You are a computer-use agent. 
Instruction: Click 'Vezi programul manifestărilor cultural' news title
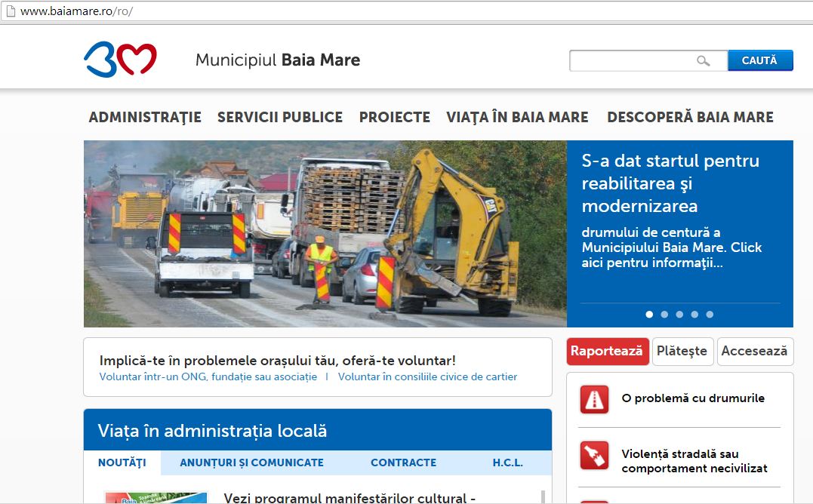(x=350, y=498)
